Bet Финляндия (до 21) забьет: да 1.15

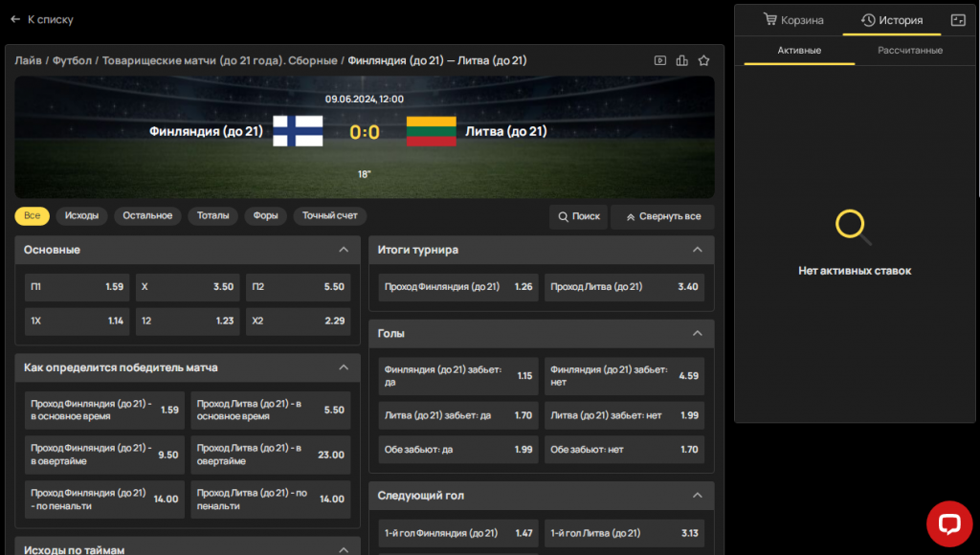tap(458, 376)
